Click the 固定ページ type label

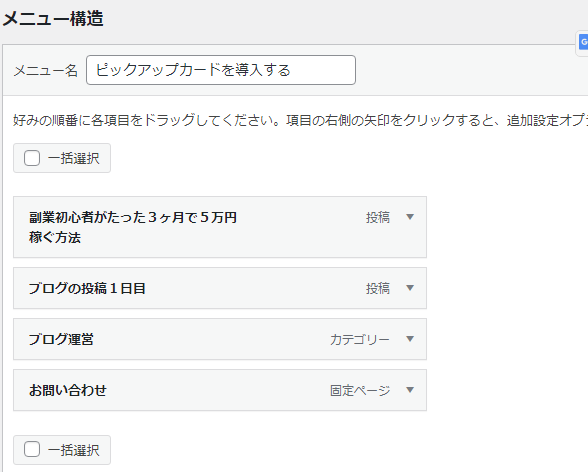click(360, 390)
